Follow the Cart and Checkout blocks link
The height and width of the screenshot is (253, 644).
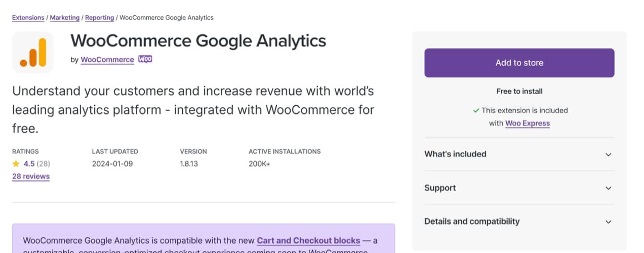(308, 240)
